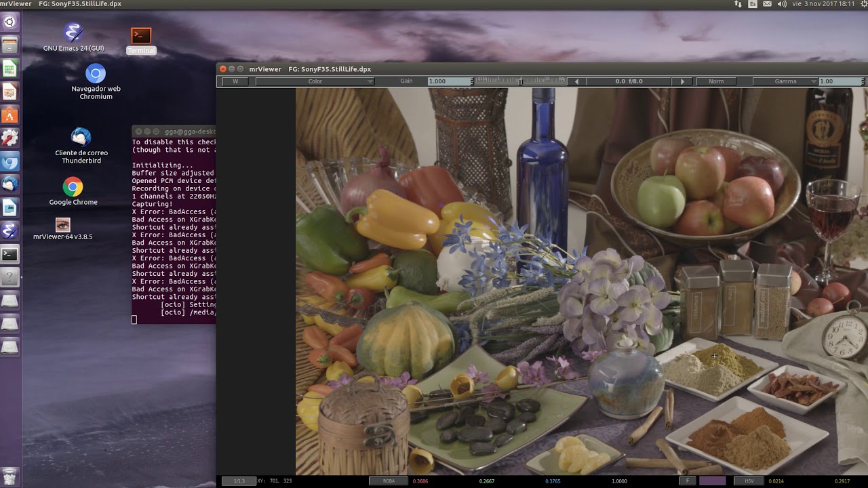Open the mail indicator in top panel
Screen dimensions: 868x488
click(767, 4)
